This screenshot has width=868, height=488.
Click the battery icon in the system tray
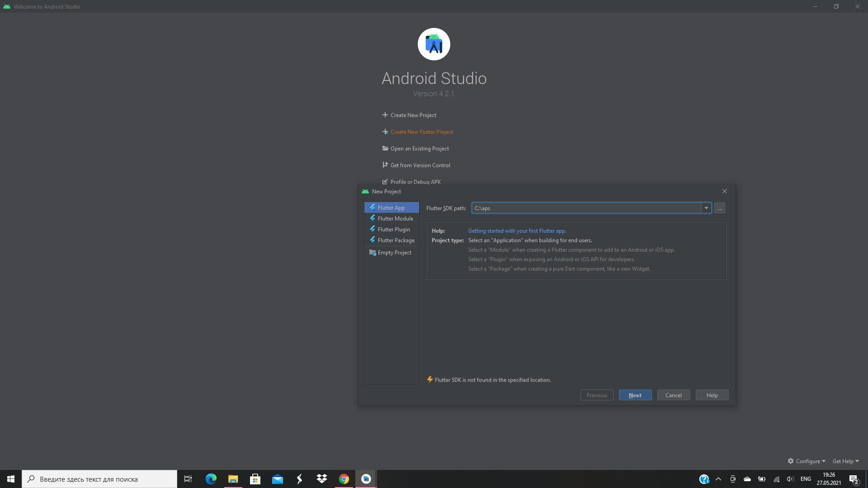762,479
